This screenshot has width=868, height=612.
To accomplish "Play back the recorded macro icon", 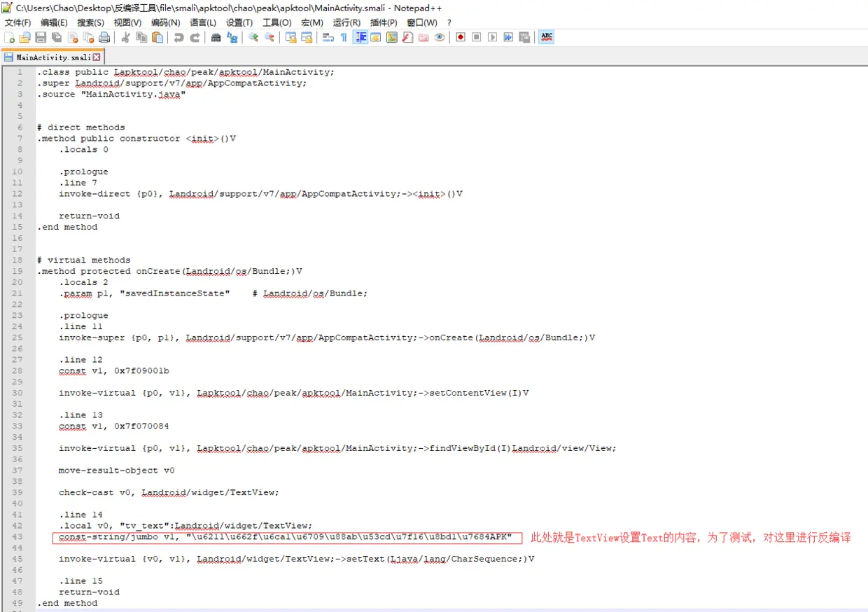I will pos(493,37).
